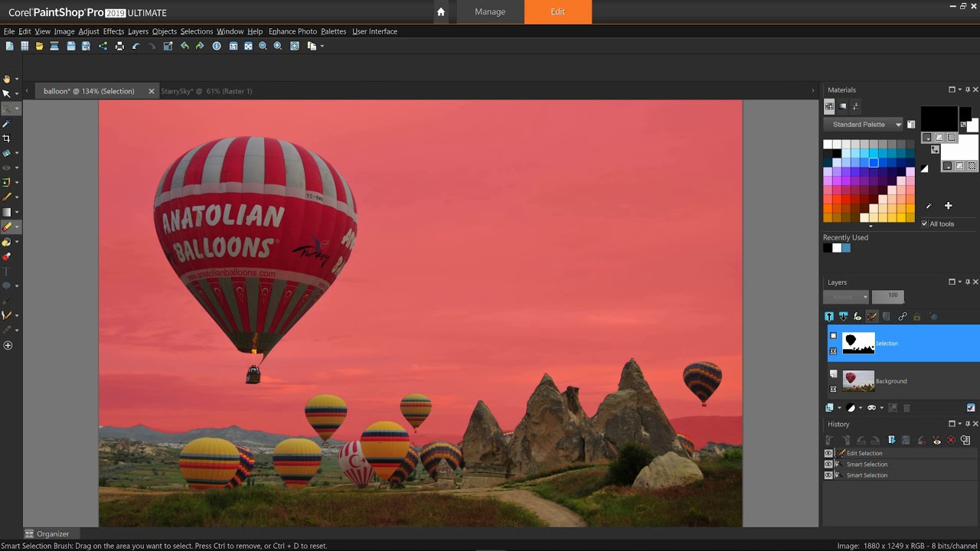Viewport: 980px width, 551px height.
Task: Toggle visibility eye of the Selection layer
Action: point(834,351)
